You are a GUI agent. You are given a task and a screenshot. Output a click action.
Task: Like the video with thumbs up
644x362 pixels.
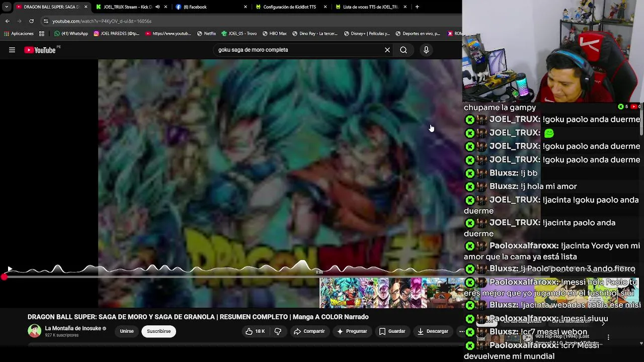click(255, 331)
